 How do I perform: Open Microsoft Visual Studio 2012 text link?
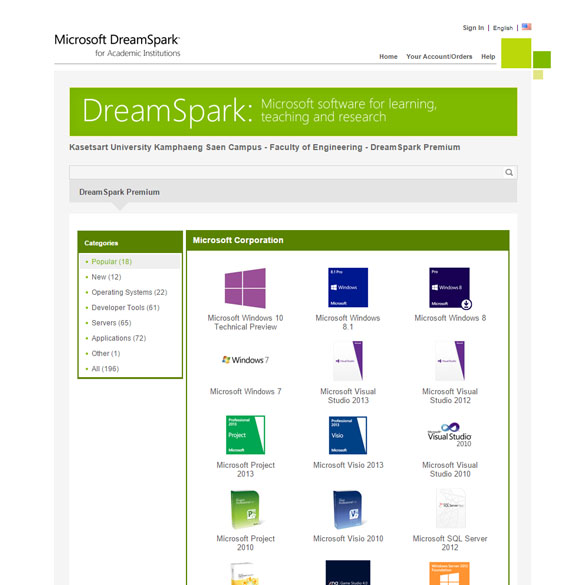click(450, 396)
